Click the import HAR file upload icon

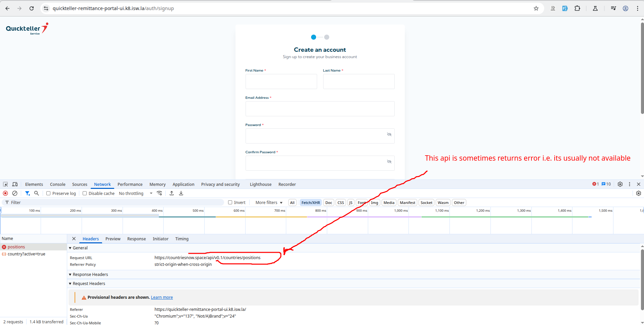coord(172,193)
